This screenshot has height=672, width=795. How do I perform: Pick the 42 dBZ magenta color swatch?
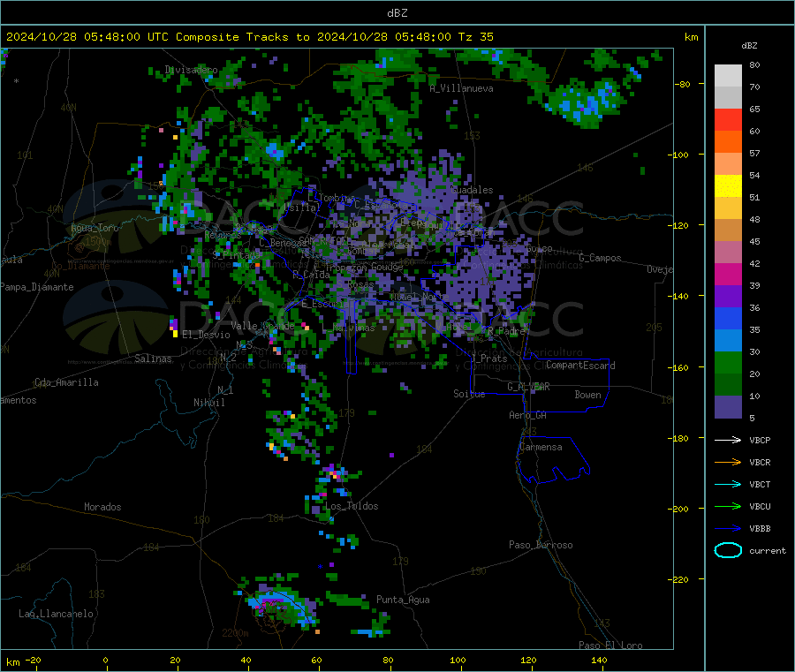728,274
